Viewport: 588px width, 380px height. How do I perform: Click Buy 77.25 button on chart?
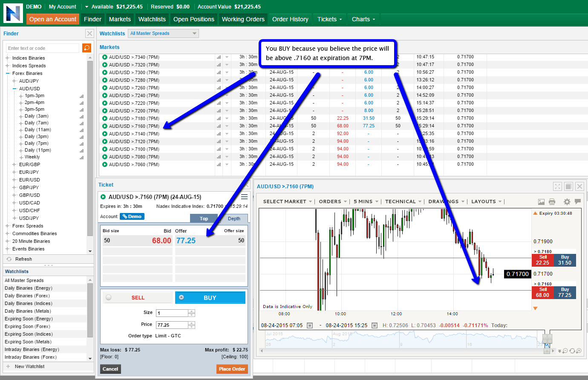(x=565, y=292)
